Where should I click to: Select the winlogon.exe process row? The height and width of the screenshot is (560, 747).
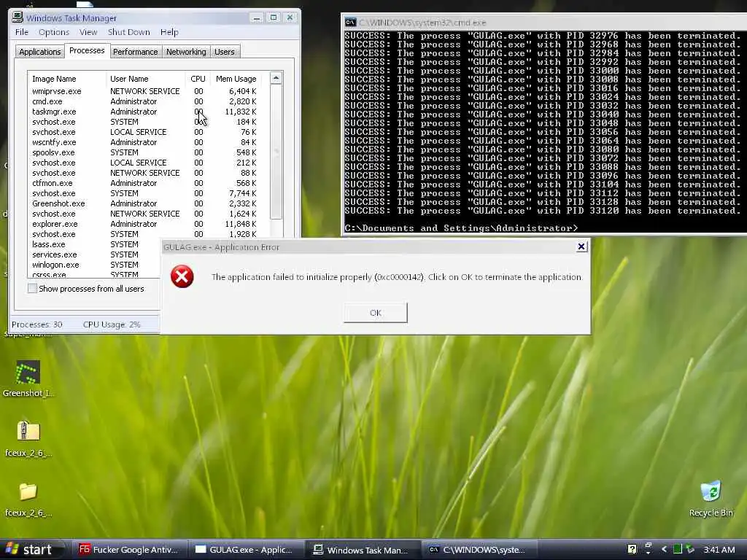(95, 265)
